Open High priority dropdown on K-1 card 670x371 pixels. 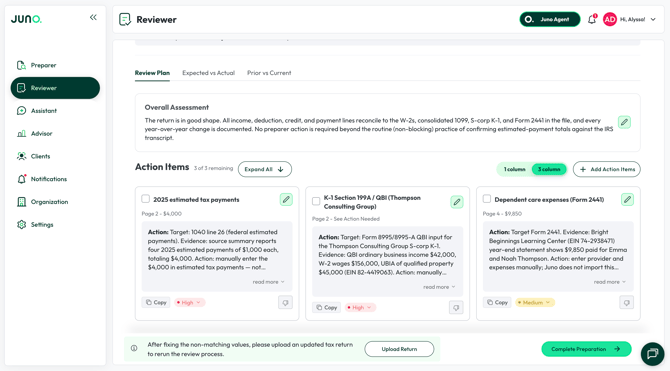tap(360, 308)
